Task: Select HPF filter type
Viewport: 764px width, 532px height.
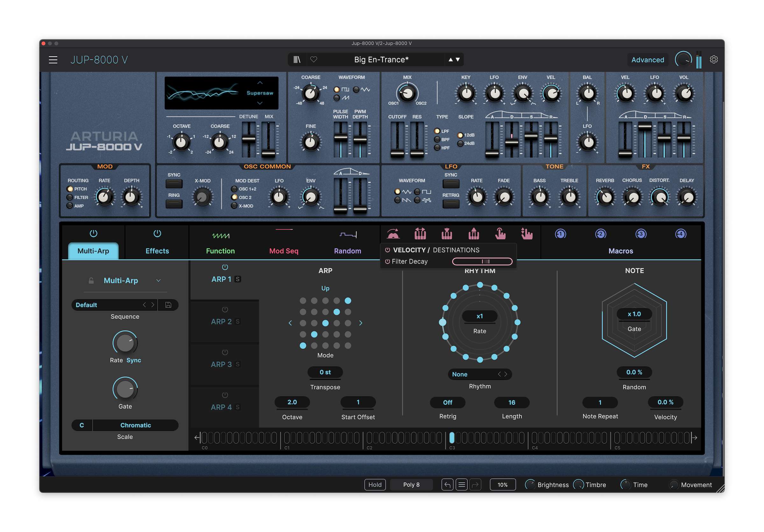Action: (x=437, y=148)
